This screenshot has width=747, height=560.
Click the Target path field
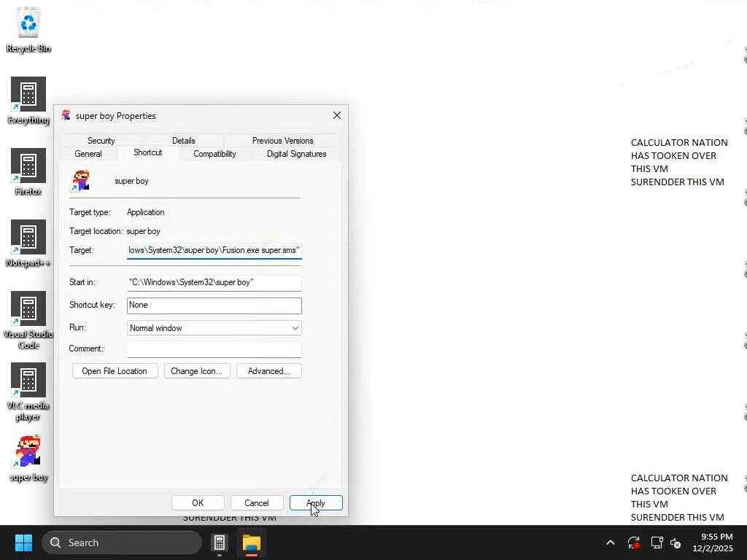coord(214,251)
